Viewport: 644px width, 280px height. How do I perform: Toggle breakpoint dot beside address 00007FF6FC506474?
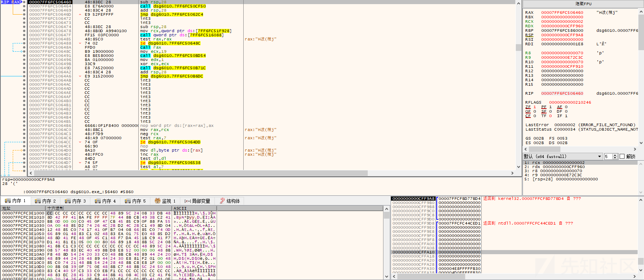[x=24, y=27]
